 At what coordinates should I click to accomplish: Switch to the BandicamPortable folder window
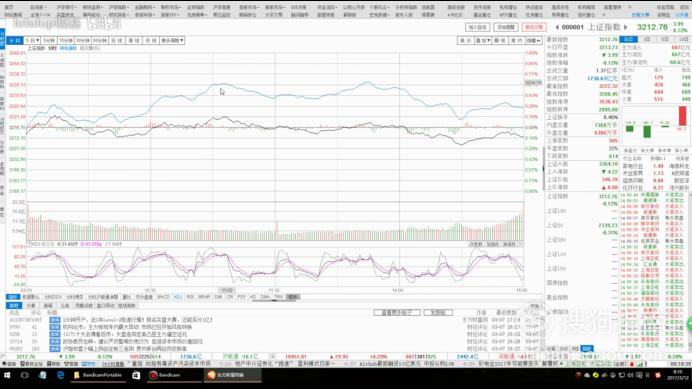pos(98,375)
